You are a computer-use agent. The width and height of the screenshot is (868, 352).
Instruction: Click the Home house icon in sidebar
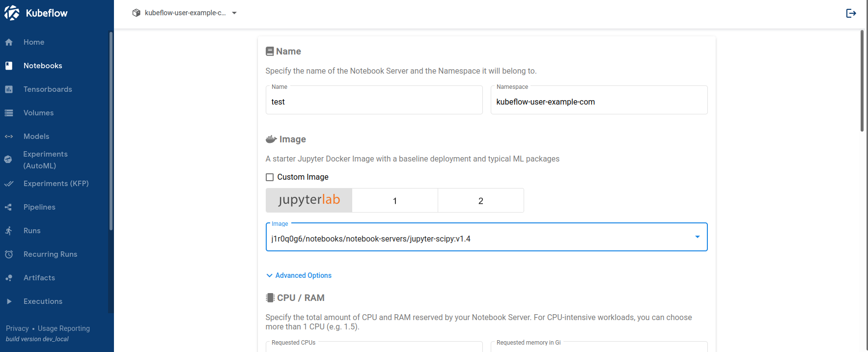click(x=9, y=42)
